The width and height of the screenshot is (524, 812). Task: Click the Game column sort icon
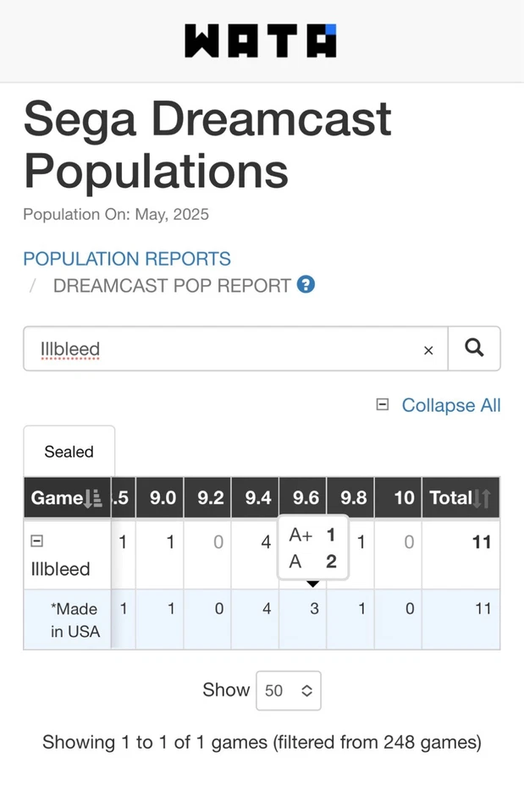pyautogui.click(x=94, y=498)
